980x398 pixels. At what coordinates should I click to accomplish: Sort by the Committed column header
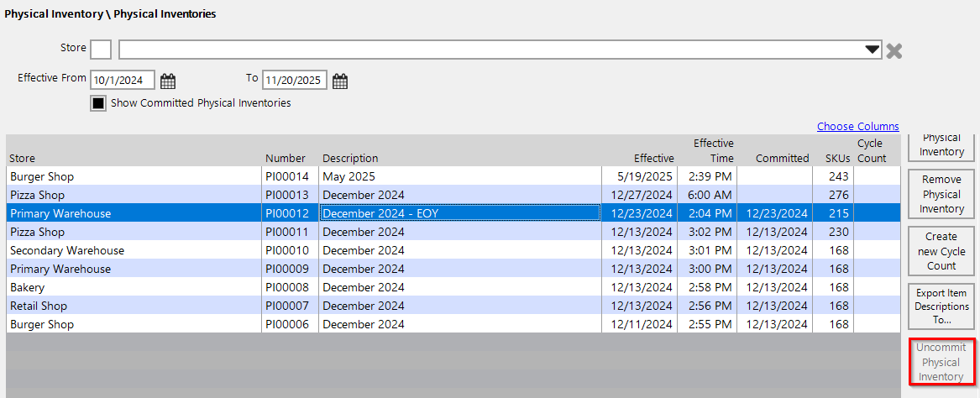pyautogui.click(x=782, y=158)
